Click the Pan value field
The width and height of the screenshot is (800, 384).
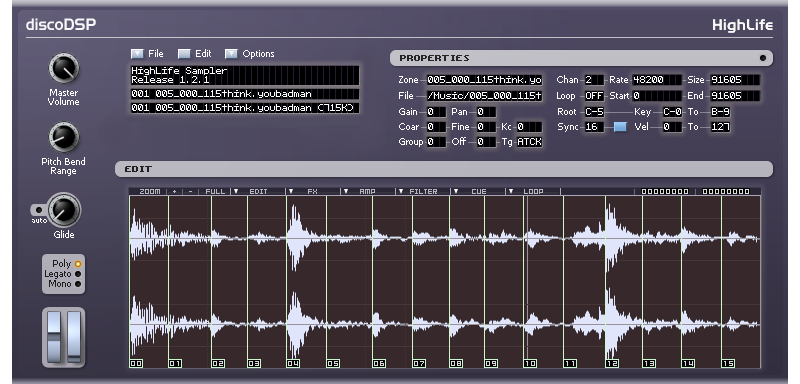click(486, 112)
